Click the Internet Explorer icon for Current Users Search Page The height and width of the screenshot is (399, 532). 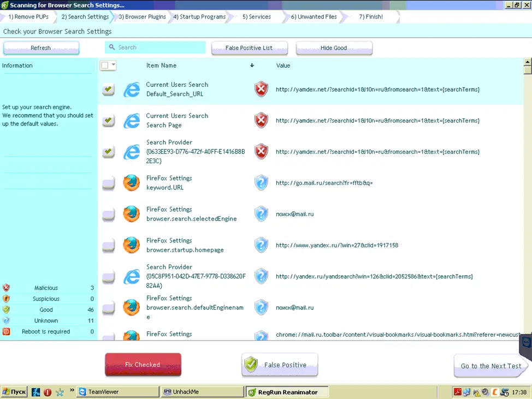131,121
